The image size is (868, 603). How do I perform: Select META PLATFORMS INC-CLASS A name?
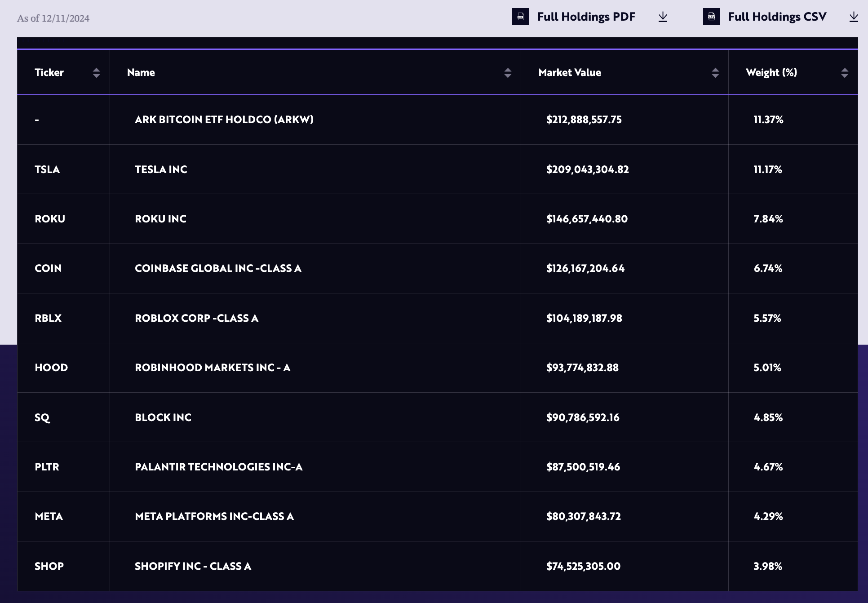214,516
